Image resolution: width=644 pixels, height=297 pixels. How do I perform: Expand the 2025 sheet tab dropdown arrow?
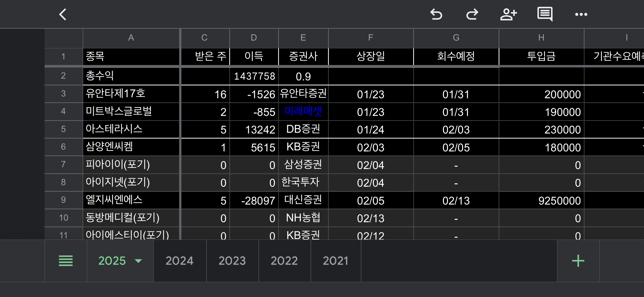[x=138, y=261]
